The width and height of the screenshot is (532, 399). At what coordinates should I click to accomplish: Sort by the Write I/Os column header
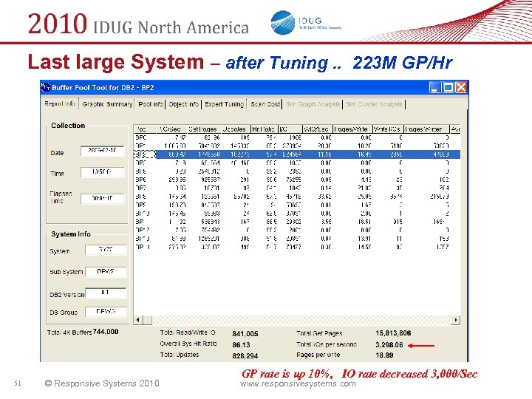(x=388, y=129)
